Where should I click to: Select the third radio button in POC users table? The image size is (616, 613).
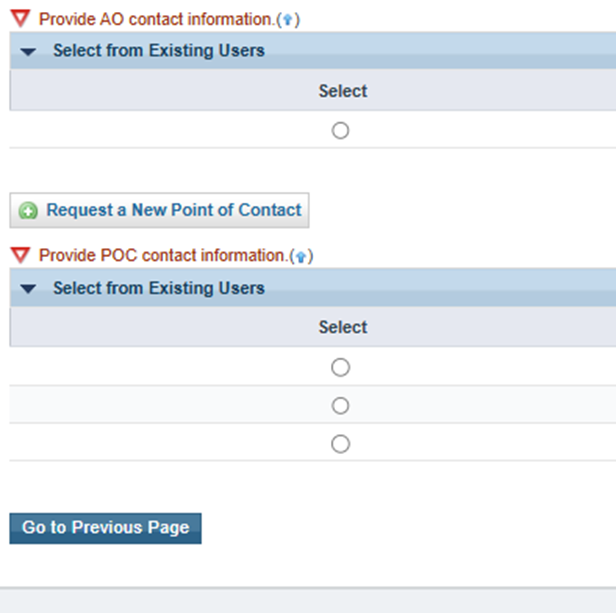[x=340, y=444]
